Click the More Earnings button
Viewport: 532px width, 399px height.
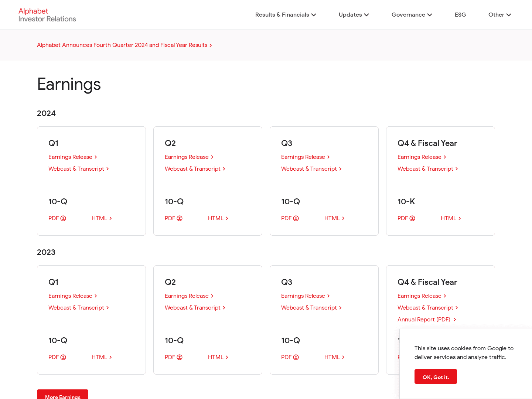tap(62, 395)
